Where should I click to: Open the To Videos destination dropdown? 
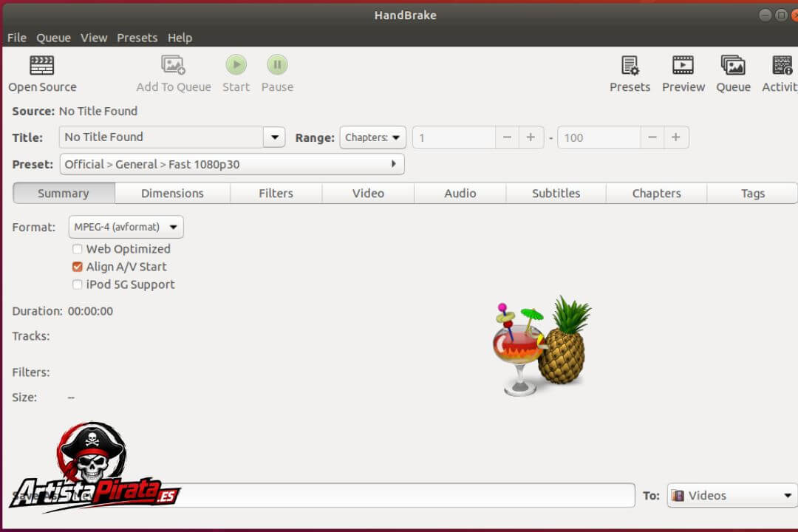[x=733, y=495]
